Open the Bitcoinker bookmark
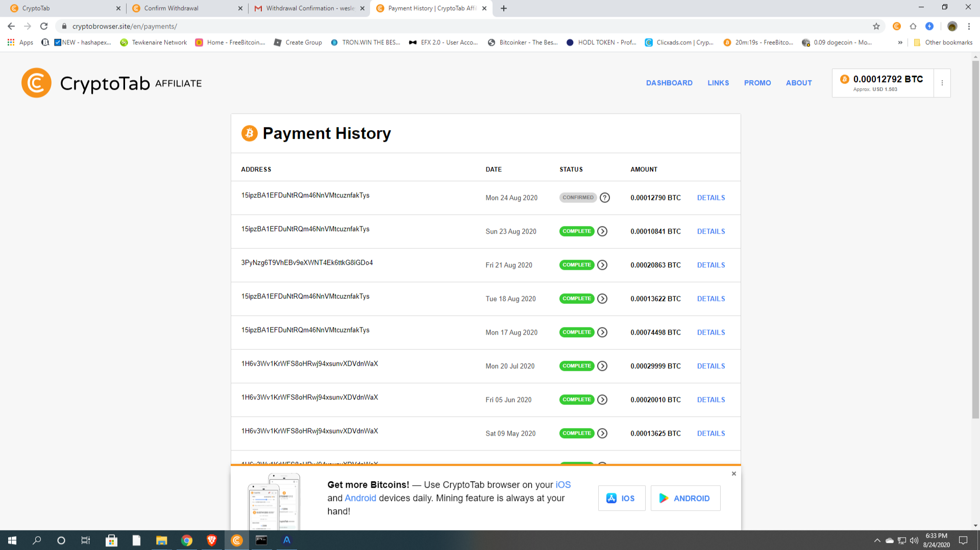 523,42
